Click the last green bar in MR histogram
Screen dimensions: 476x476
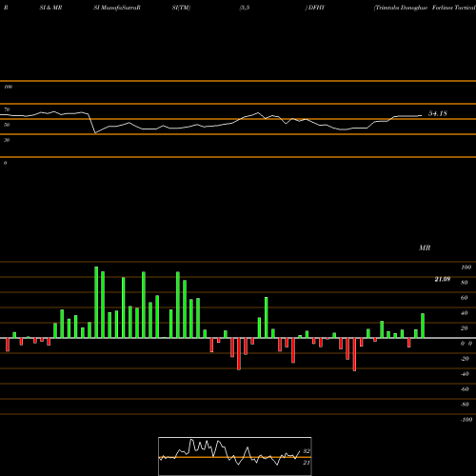(423, 326)
